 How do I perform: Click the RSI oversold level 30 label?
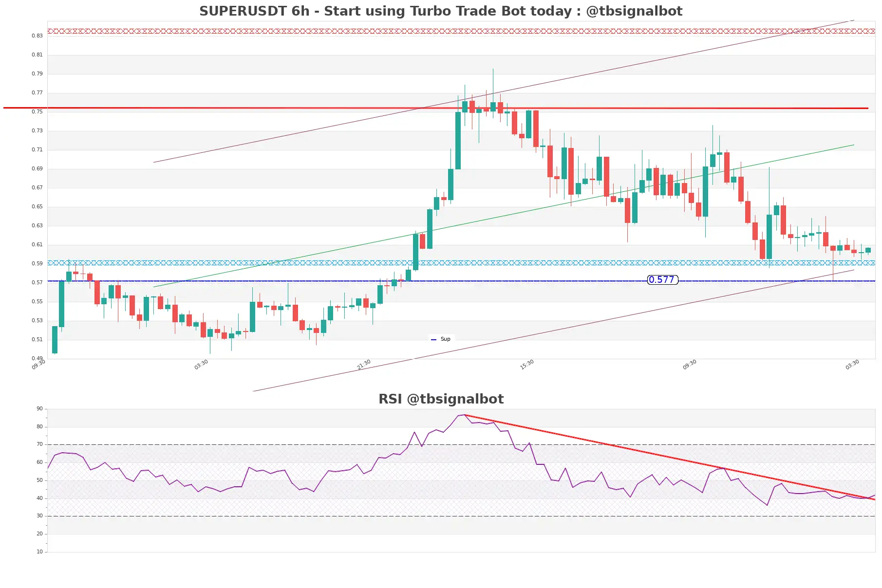click(39, 515)
